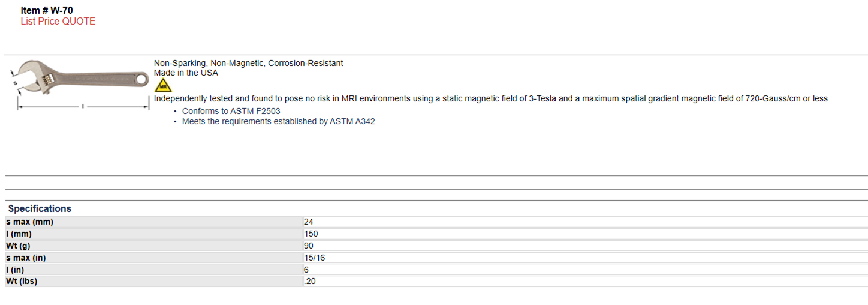Image resolution: width=868 pixels, height=305 pixels.
Task: Click the Item # W-70 heading
Action: coord(47,10)
